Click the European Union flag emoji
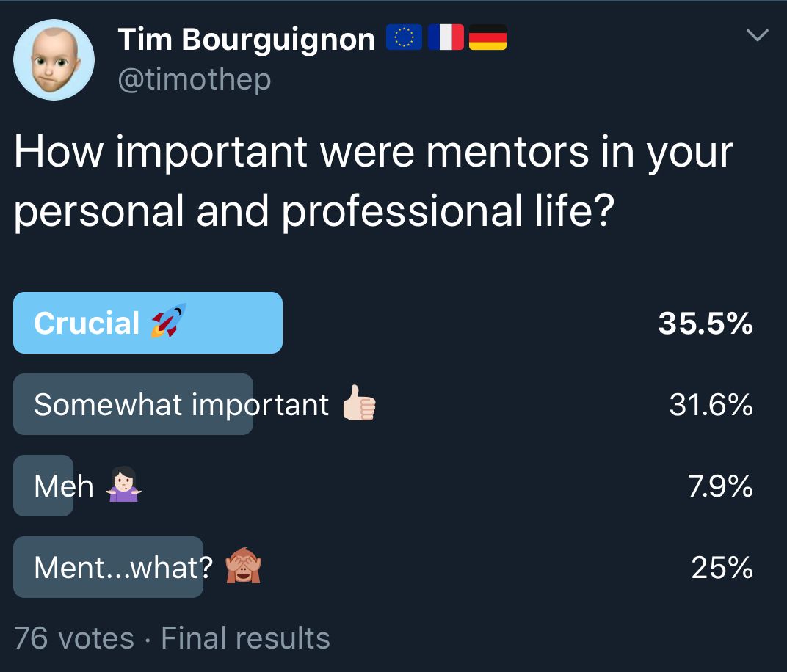The height and width of the screenshot is (672, 787). tap(404, 37)
